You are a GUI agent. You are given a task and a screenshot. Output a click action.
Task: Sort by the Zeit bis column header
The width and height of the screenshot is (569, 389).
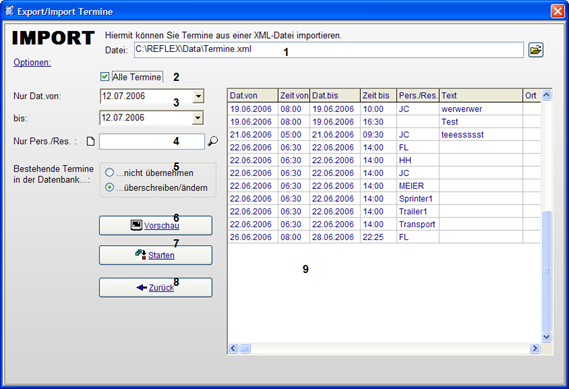pos(378,95)
